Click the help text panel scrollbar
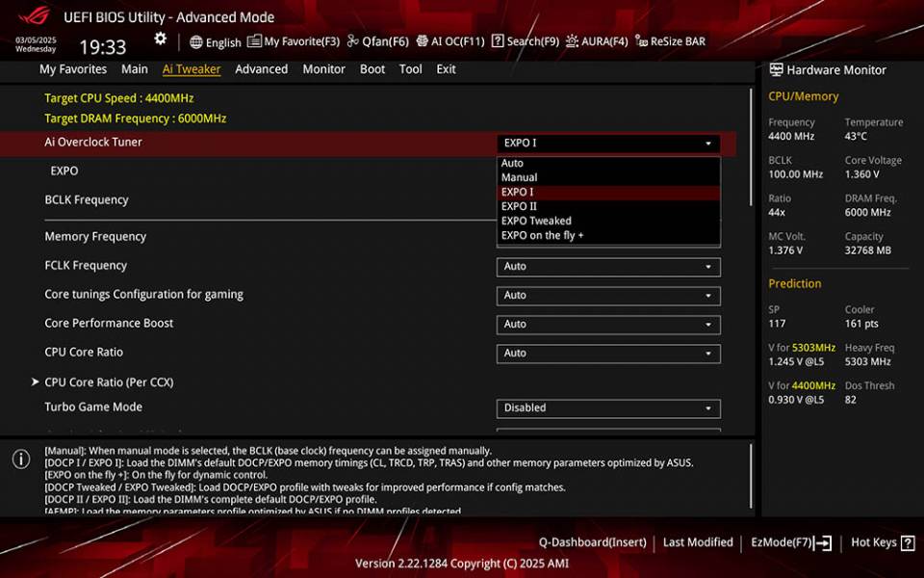This screenshot has width=924, height=578. tap(751, 477)
